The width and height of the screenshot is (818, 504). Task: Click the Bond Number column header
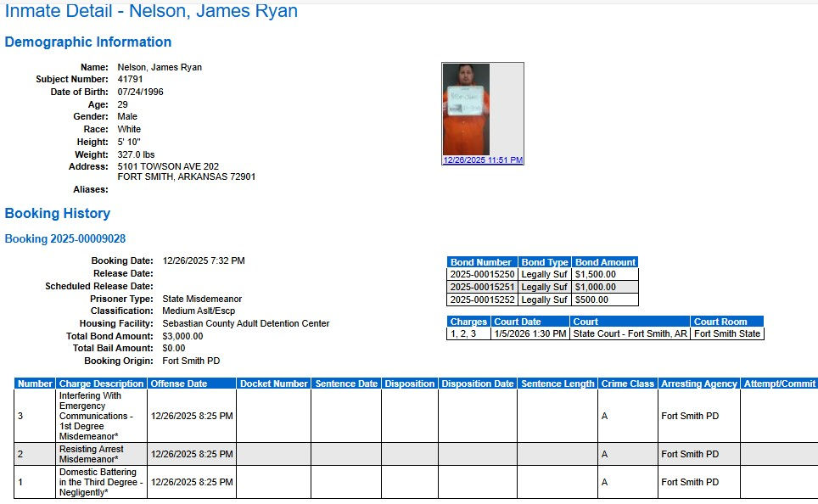(482, 262)
